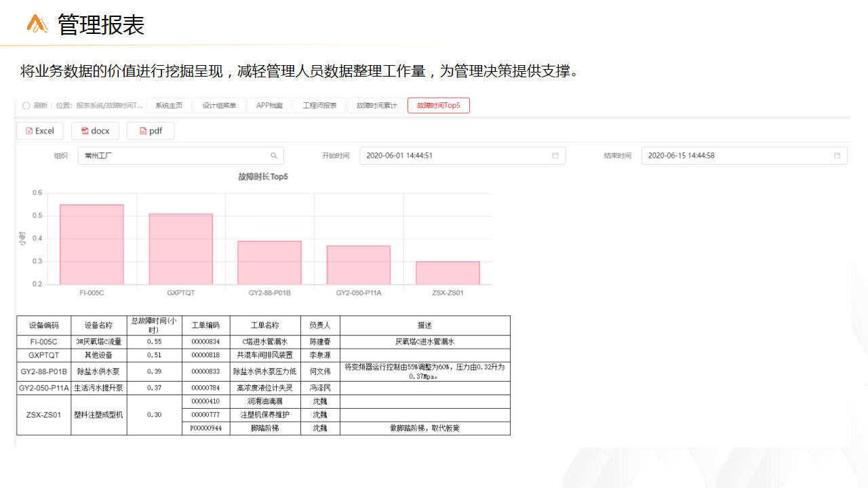Viewport: 868px width, 488px height.
Task: Click responsible person 陈建春
Action: point(320,342)
